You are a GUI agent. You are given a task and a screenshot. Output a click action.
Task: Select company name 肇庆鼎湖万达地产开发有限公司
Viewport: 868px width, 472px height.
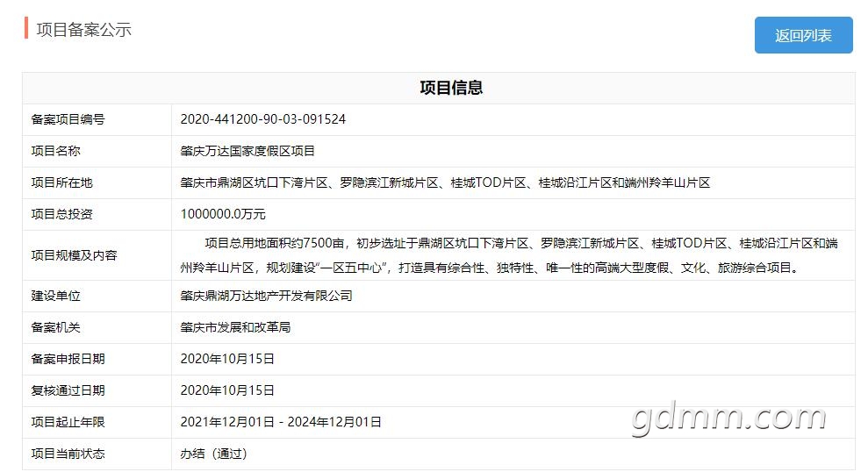[x=266, y=296]
